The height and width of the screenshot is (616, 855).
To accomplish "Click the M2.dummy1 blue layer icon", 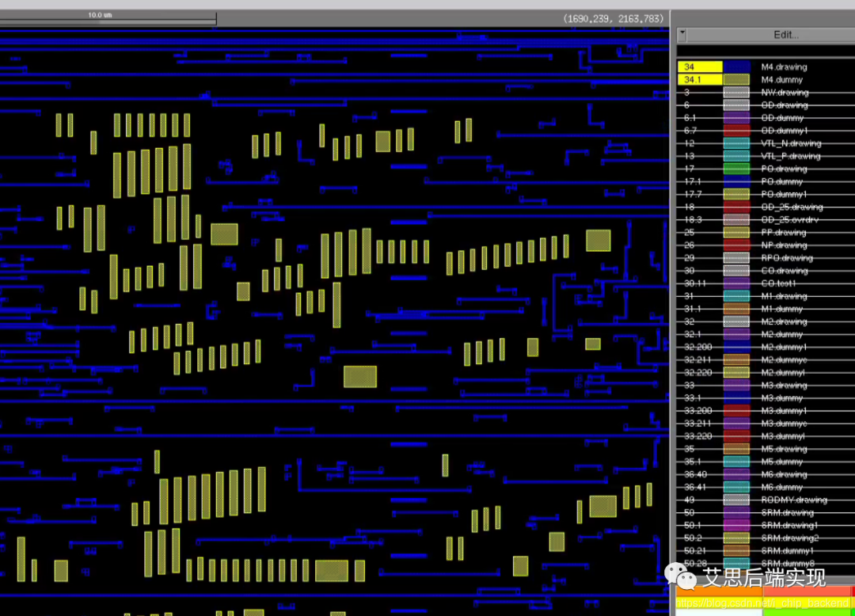I will [x=736, y=347].
